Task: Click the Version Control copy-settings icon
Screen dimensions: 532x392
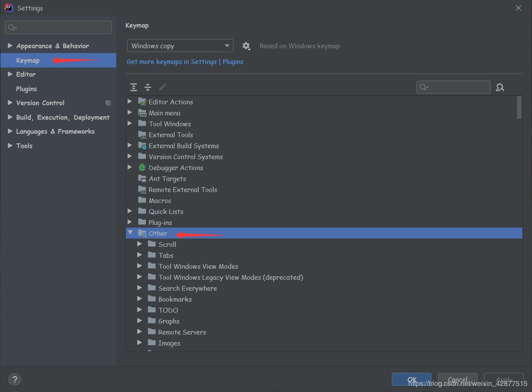Action: [108, 103]
